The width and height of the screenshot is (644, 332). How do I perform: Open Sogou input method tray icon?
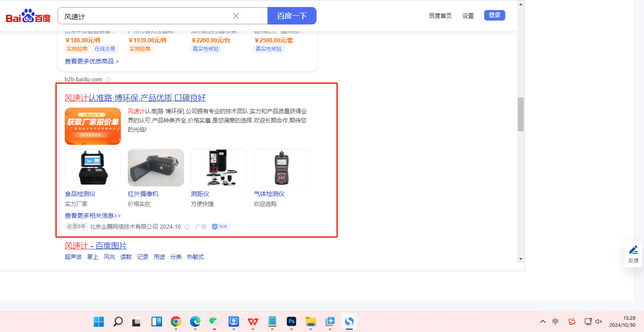(x=571, y=322)
